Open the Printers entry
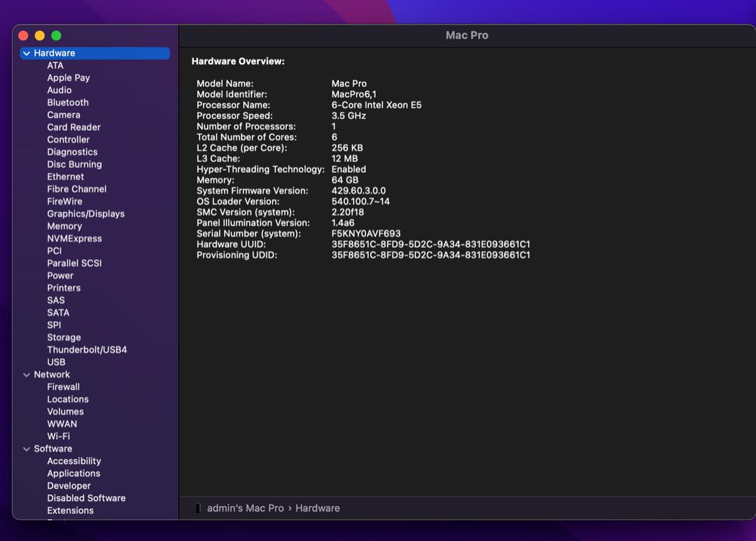The height and width of the screenshot is (541, 756). (64, 288)
